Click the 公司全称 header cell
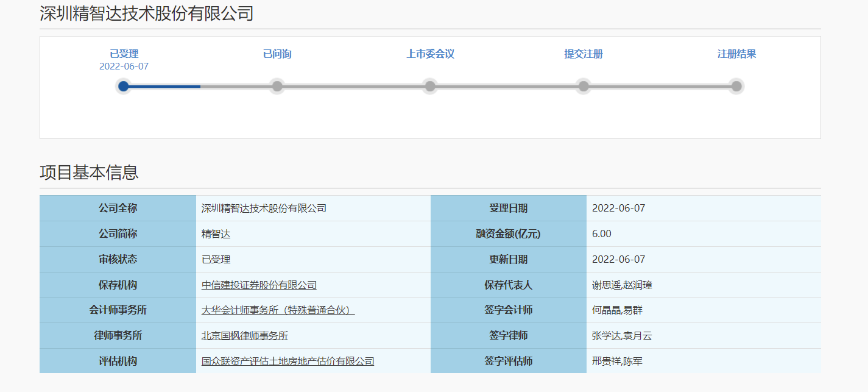This screenshot has height=392, width=868. coord(118,208)
